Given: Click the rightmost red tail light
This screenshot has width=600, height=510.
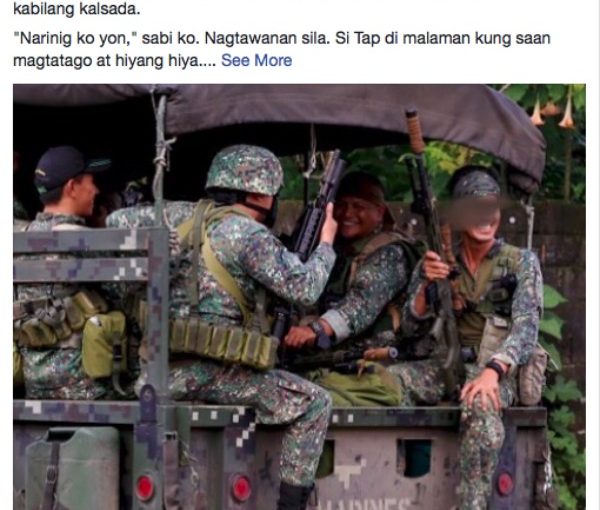Looking at the screenshot, I should 505,484.
